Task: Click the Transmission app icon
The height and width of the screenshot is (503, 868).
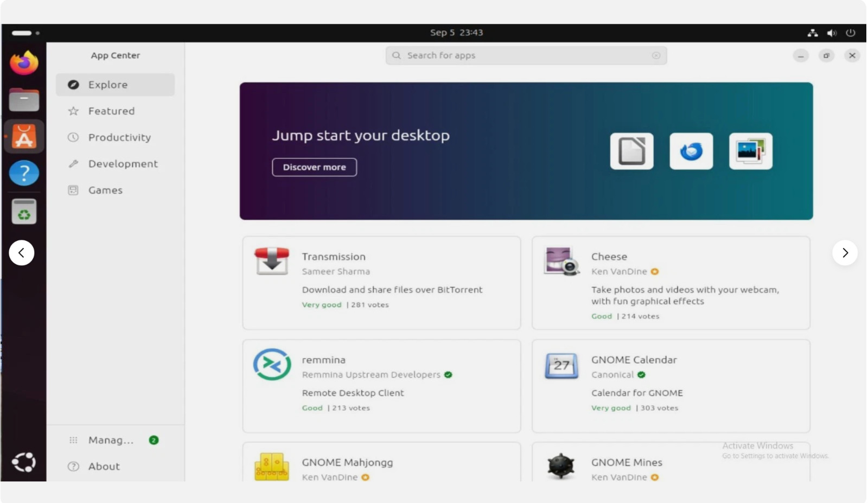Action: [272, 261]
